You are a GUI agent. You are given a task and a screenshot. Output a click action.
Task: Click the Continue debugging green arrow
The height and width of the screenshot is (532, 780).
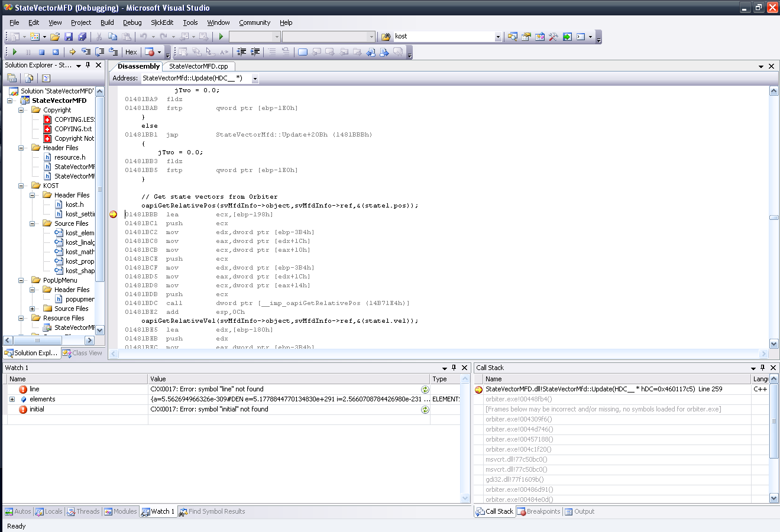pyautogui.click(x=15, y=52)
